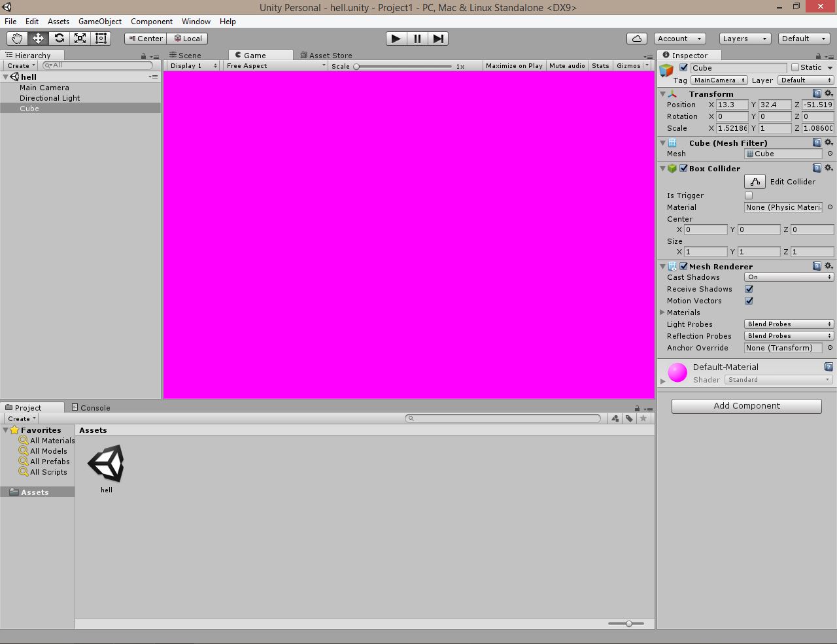
Task: Expand the Materials section
Action: (x=662, y=313)
